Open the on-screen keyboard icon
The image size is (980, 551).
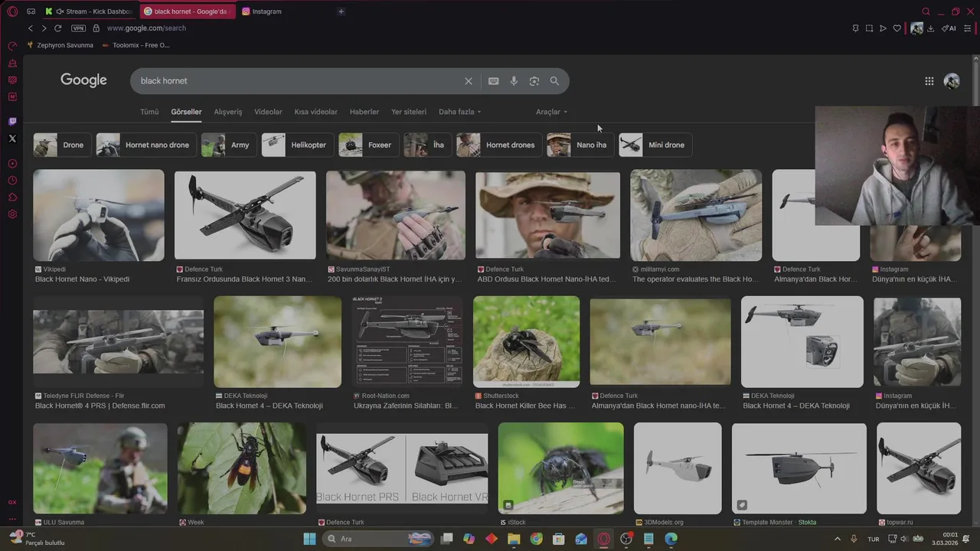coord(494,81)
